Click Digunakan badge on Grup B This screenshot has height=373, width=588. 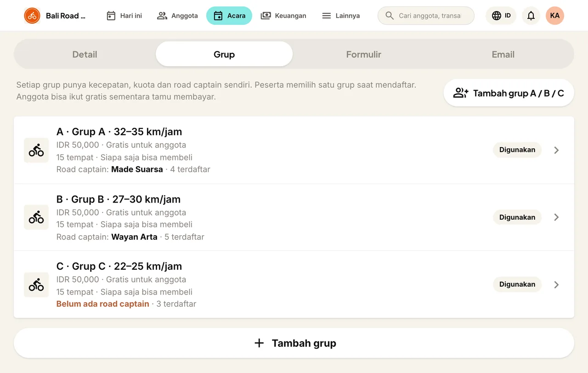coord(517,217)
